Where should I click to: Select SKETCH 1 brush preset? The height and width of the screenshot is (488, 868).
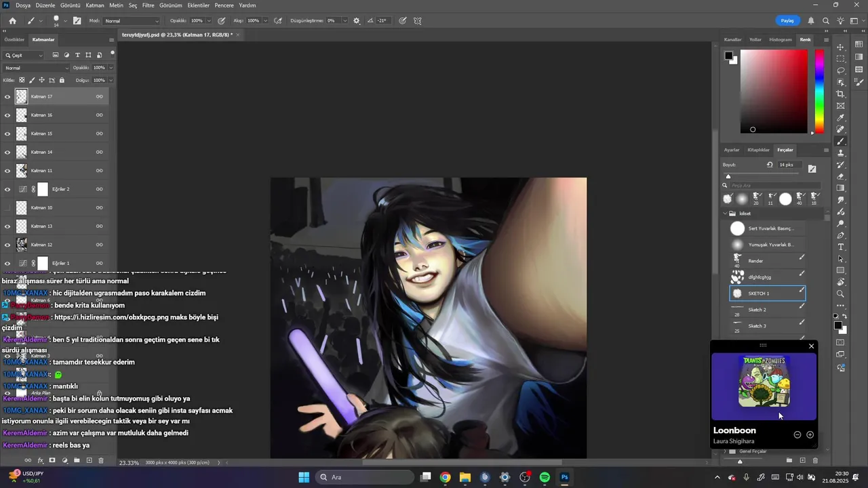coord(768,293)
